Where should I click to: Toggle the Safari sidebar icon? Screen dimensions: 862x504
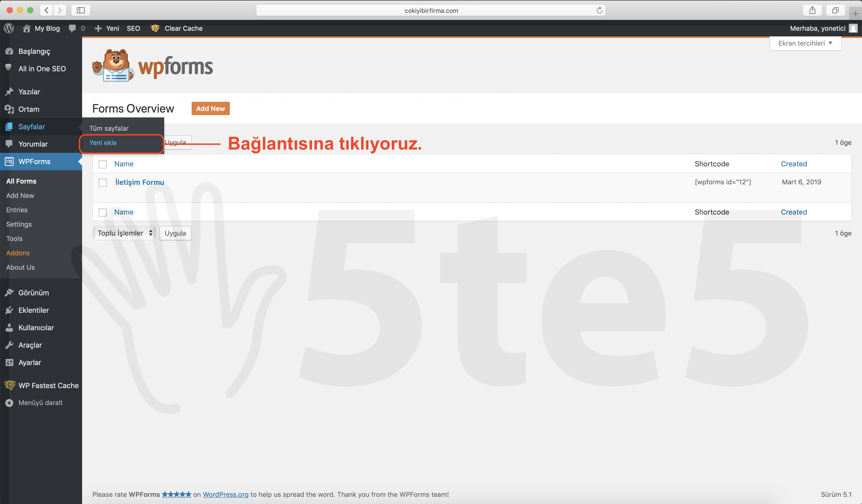coord(81,10)
